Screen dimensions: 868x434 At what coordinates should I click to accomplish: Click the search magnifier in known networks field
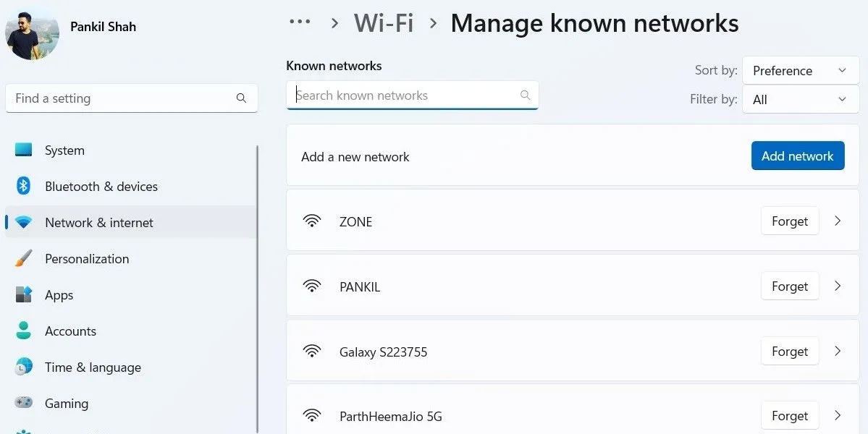pos(526,95)
